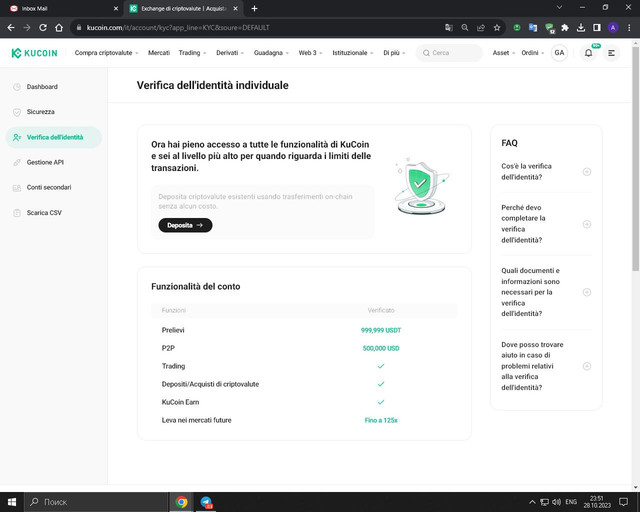This screenshot has width=640, height=512.
Task: Click the browser back arrow
Action: pyautogui.click(x=11, y=27)
